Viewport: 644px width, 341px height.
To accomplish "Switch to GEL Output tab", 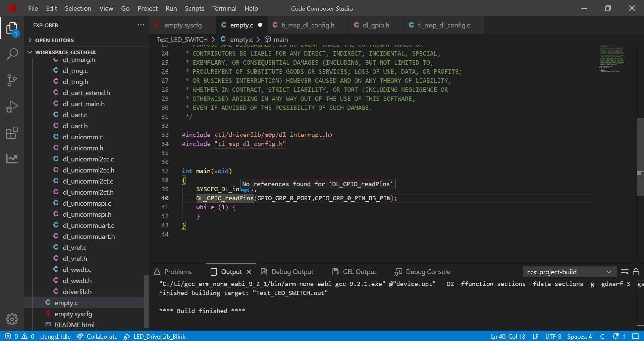I will click(354, 272).
